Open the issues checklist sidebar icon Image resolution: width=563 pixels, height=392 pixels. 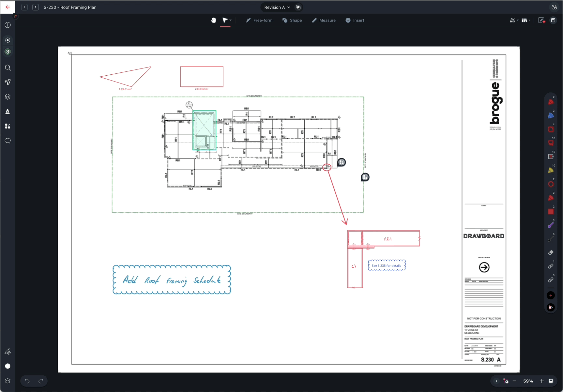(8, 126)
